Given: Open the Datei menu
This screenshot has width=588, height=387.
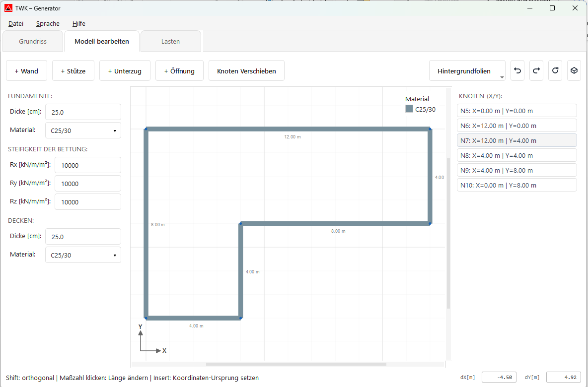Looking at the screenshot, I should 16,23.
